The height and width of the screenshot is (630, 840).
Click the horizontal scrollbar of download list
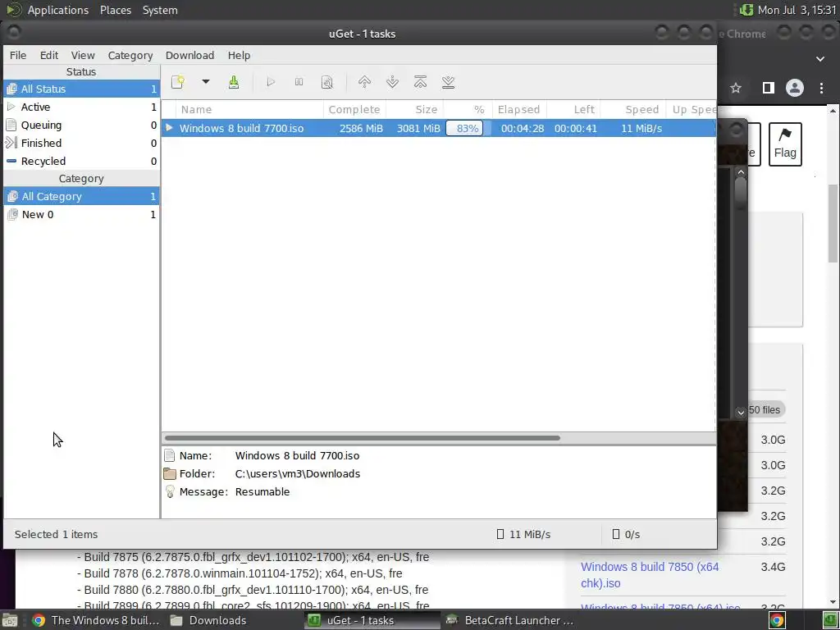[x=363, y=438]
